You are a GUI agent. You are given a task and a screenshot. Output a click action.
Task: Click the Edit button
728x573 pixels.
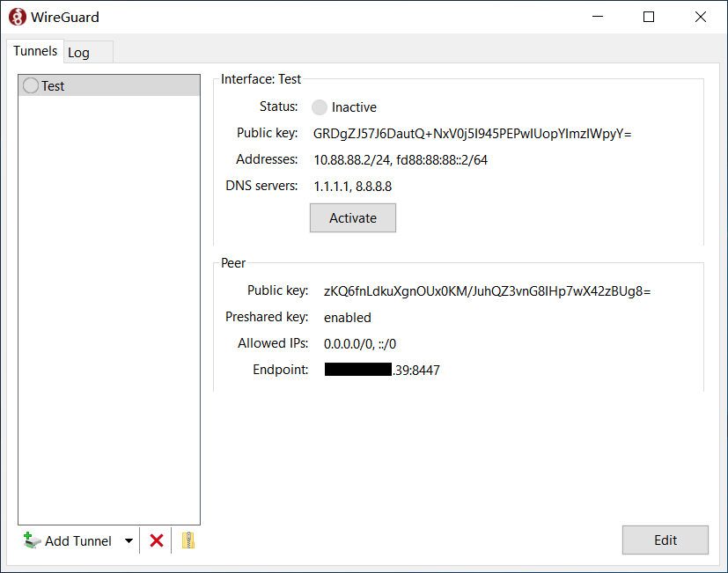(665, 540)
